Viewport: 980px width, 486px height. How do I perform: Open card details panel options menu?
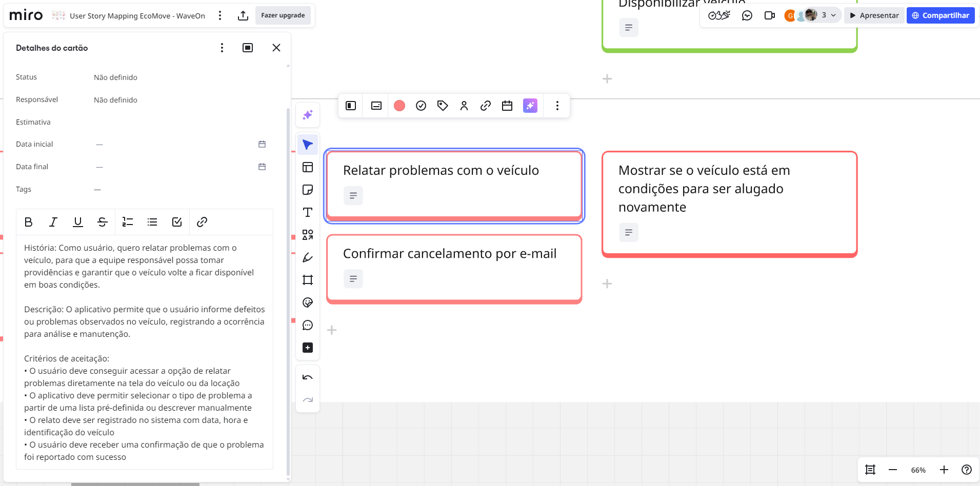click(x=222, y=48)
